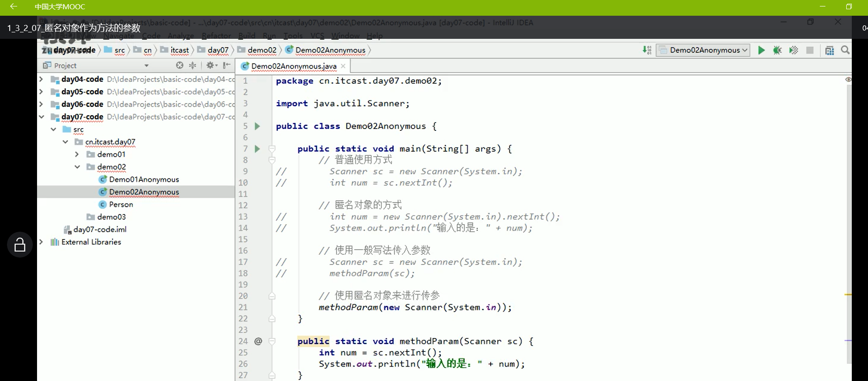
Task: Click fold marker at line 8
Action: 272,160
